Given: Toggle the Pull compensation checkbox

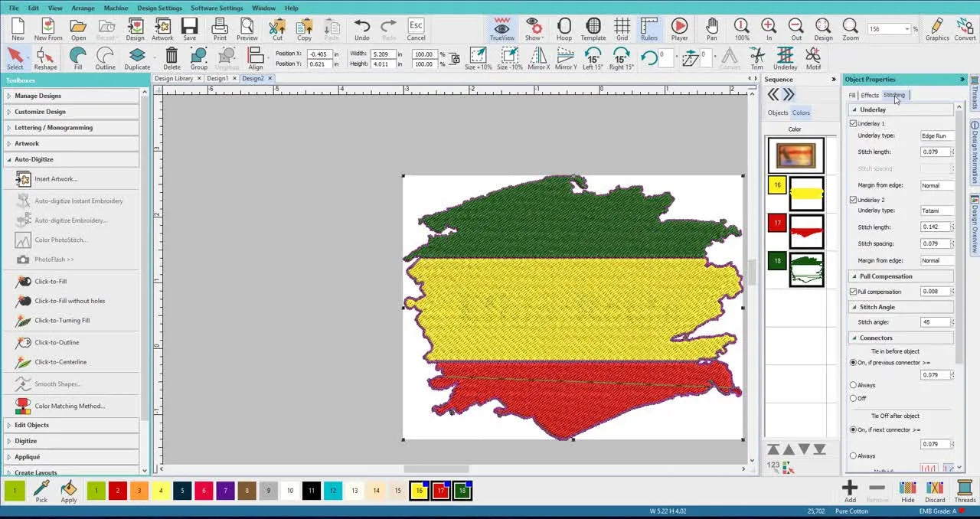Looking at the screenshot, I should 853,292.
